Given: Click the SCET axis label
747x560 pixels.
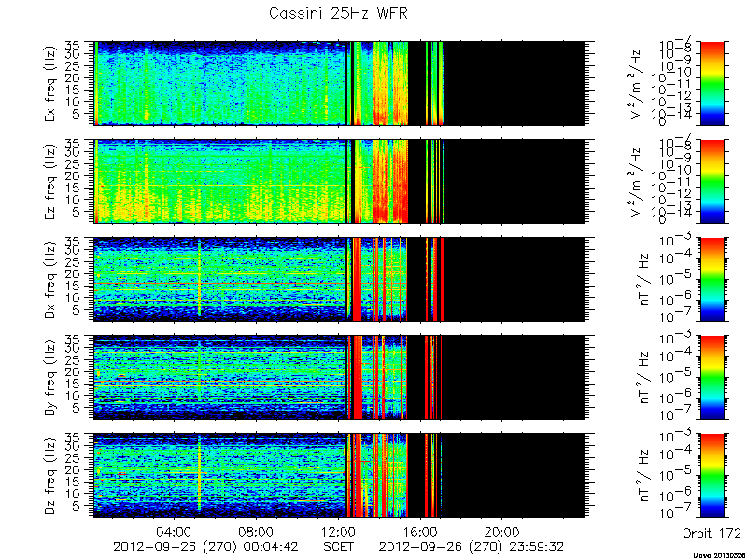Looking at the screenshot, I should (339, 546).
